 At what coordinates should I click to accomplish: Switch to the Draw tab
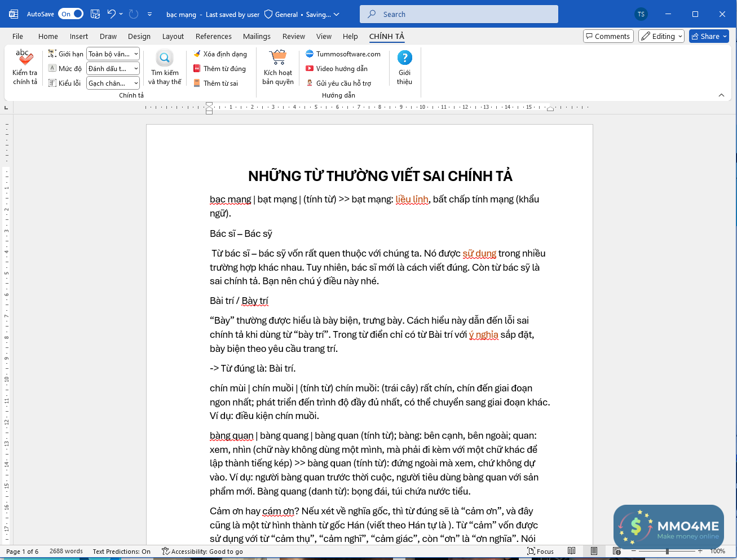tap(108, 36)
